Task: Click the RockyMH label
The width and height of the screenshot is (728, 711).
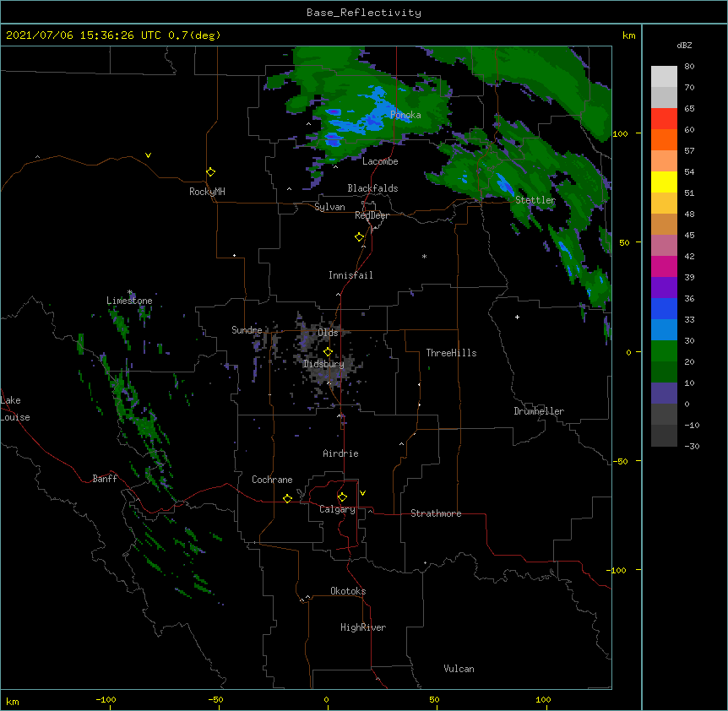Action: point(207,192)
